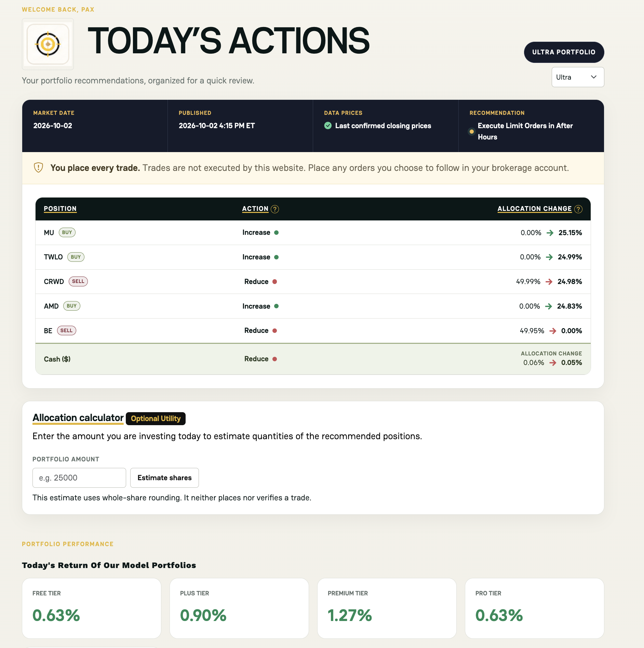Image resolution: width=644 pixels, height=648 pixels.
Task: Select the Plus Tier return card
Action: (239, 608)
